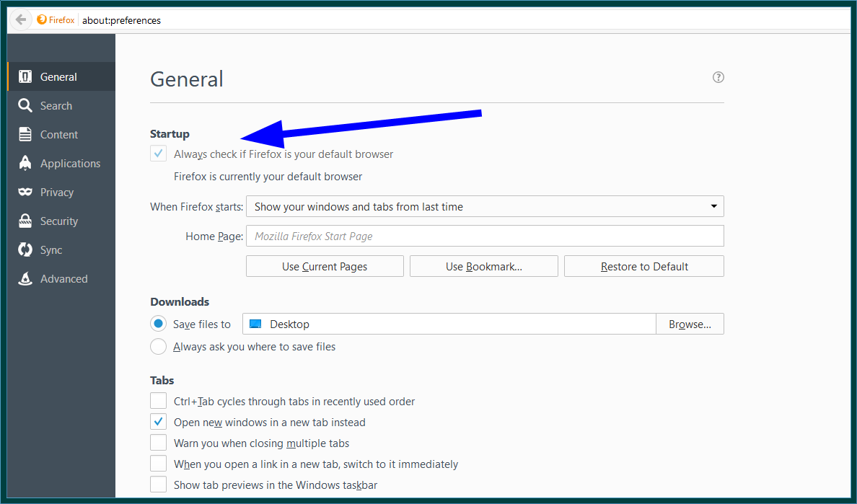Click the Desktop folder icon in Downloads
The width and height of the screenshot is (857, 504).
255,324
